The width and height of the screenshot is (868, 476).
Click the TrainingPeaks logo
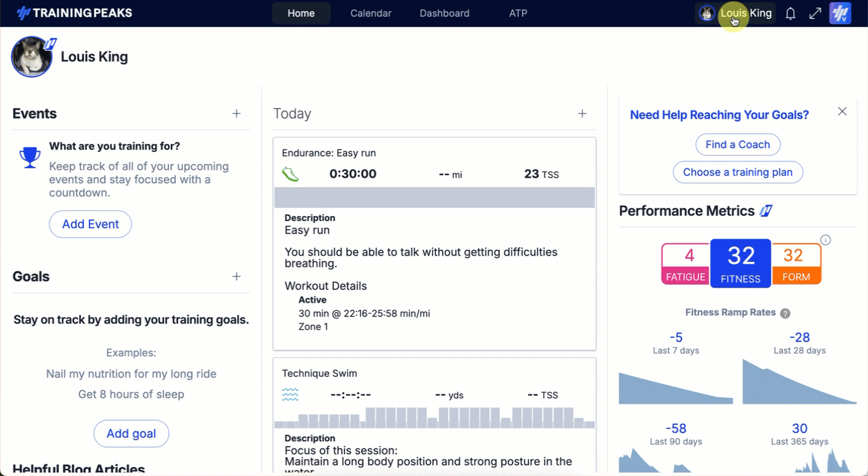74,13
